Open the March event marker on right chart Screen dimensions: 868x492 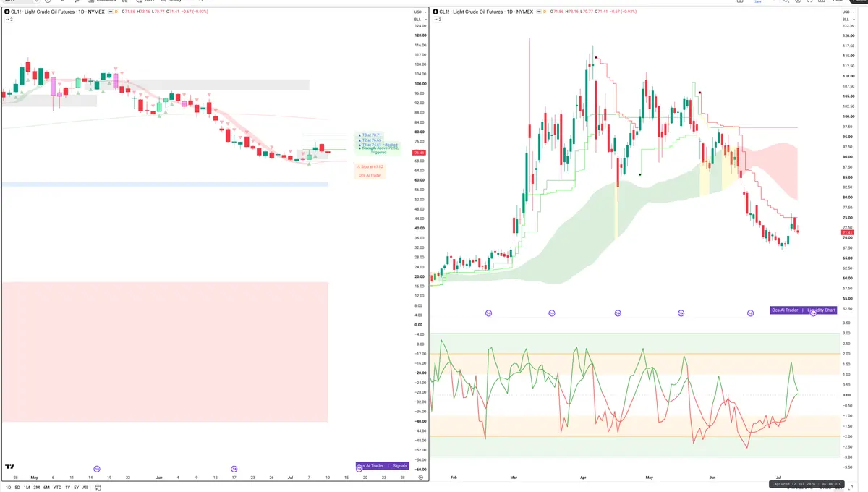coord(551,313)
